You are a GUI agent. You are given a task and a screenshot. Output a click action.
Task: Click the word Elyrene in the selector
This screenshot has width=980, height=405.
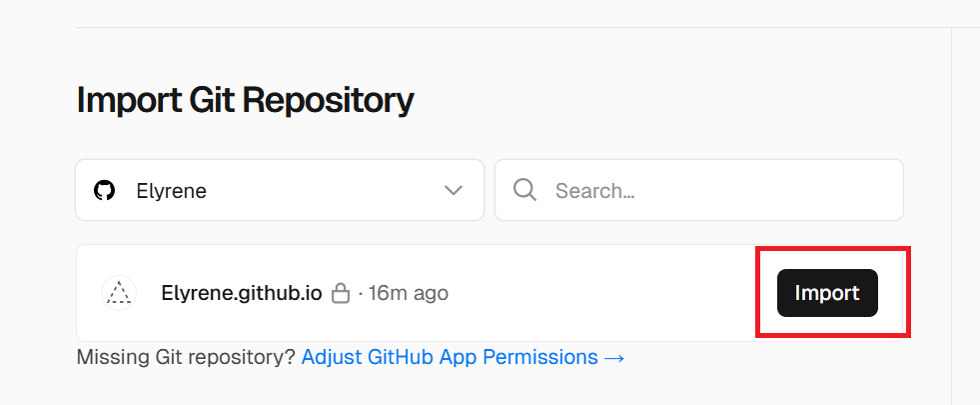tap(171, 190)
